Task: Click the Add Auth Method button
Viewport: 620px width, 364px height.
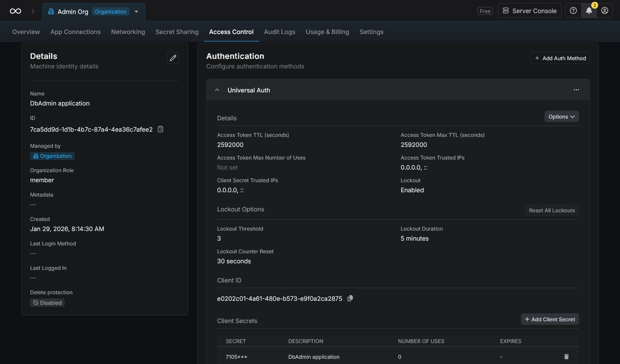Action: coord(560,58)
